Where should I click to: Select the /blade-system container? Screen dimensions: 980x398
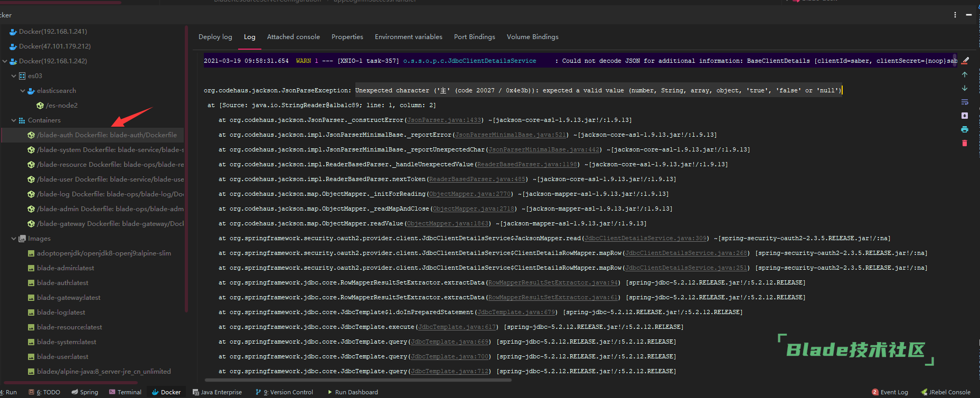(x=110, y=150)
